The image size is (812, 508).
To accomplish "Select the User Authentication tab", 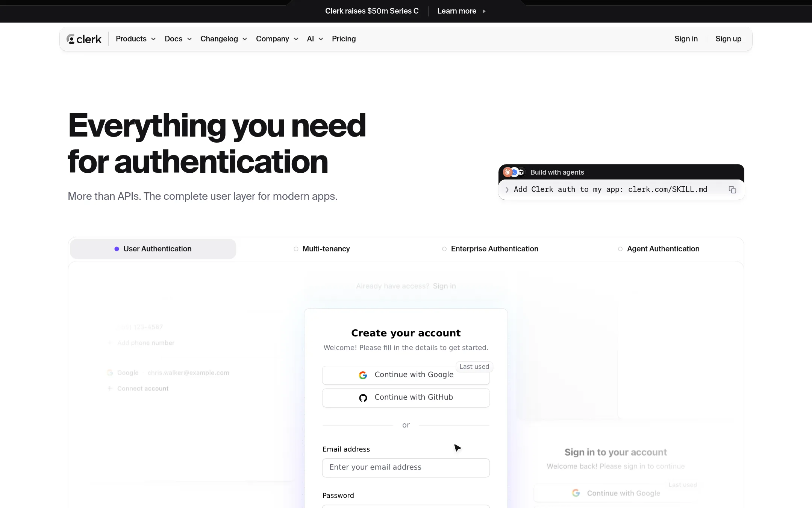I will click(153, 249).
